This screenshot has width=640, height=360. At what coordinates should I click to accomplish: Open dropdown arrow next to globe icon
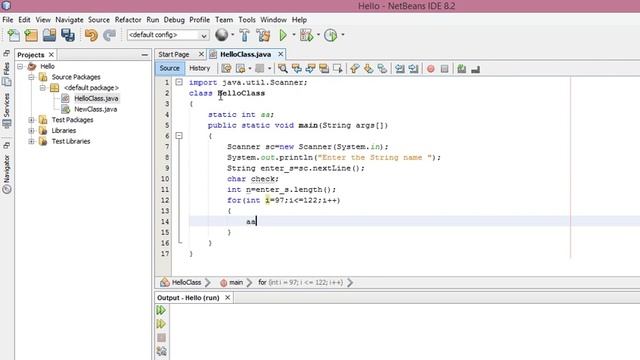coord(233,35)
